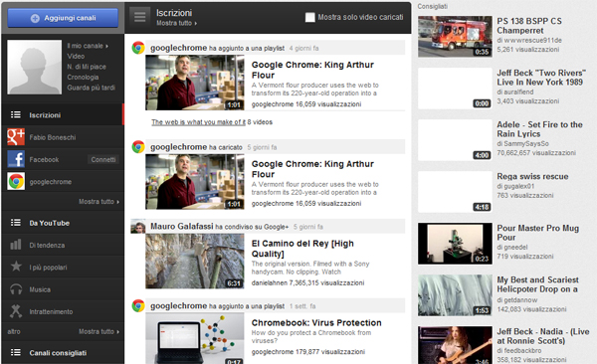597x364 pixels.
Task: Open King Arthur Flour thumbnail in playlist post
Action: click(x=195, y=83)
